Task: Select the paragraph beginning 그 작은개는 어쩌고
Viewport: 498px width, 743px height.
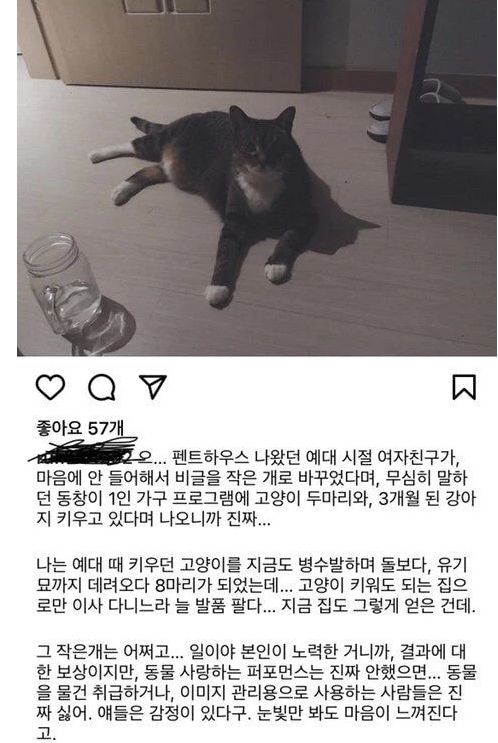Action: tap(256, 692)
